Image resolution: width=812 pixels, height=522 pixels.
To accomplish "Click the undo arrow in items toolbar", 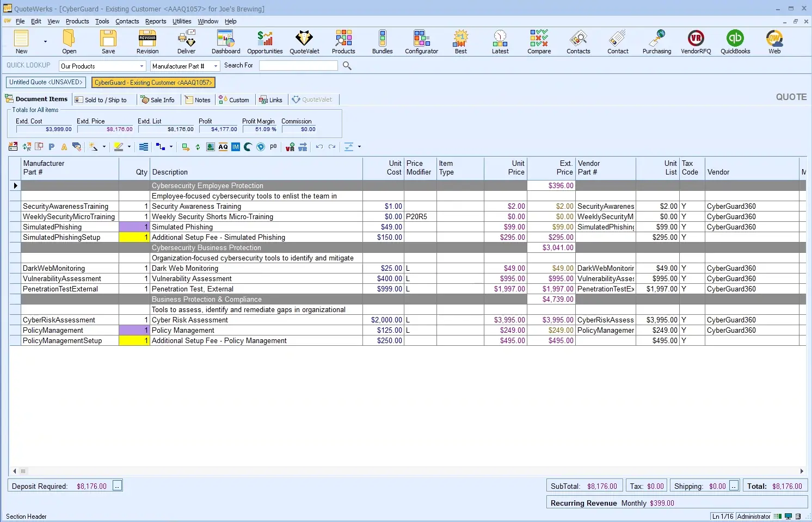I will pyautogui.click(x=319, y=147).
